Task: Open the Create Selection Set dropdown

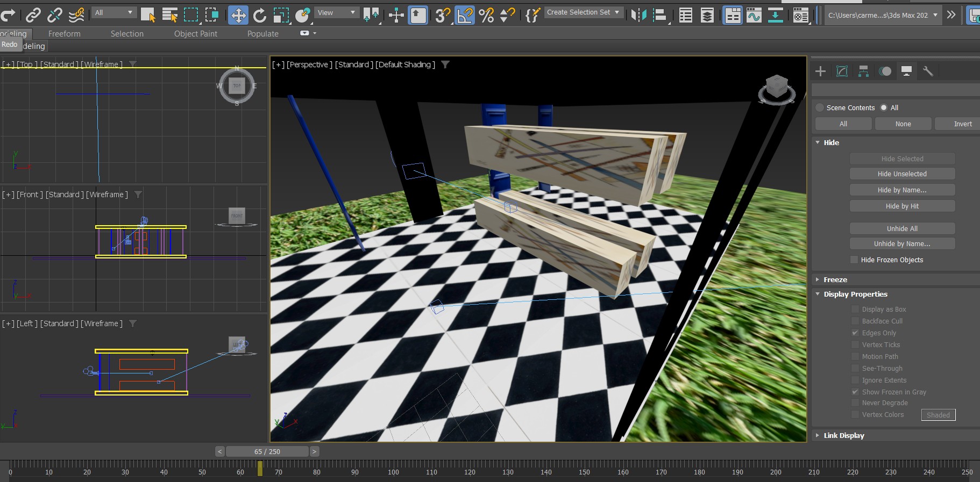Action: (583, 12)
